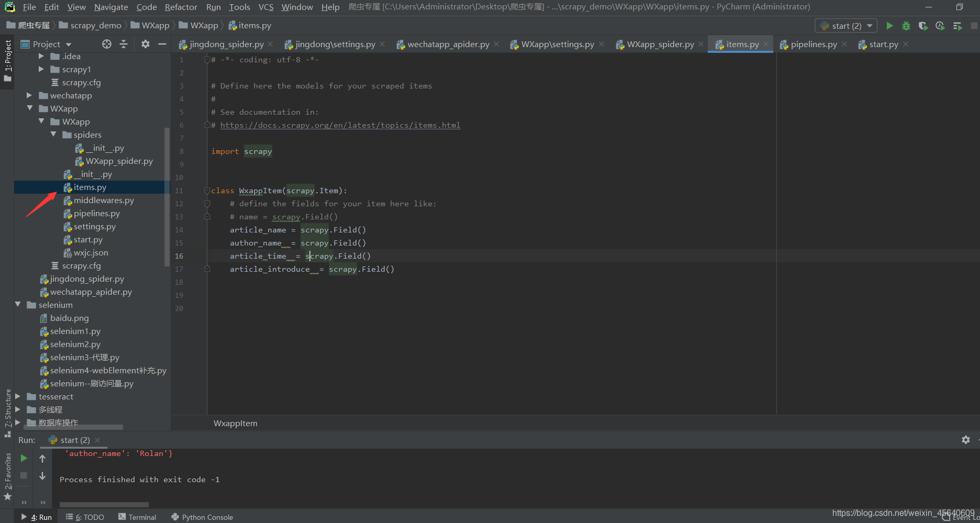
Task: Collapse the spiders folder
Action: click(53, 135)
